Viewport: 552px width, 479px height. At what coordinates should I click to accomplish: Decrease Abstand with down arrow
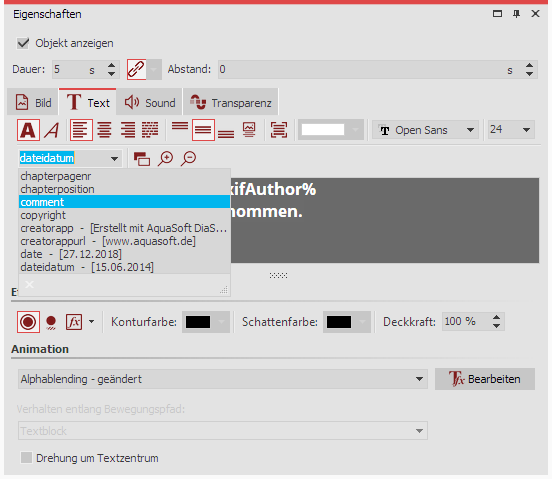(x=529, y=74)
